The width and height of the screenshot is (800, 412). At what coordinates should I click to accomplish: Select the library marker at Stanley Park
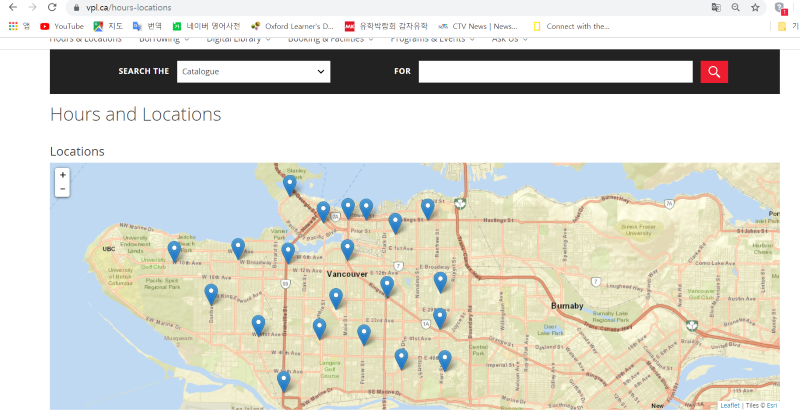290,184
